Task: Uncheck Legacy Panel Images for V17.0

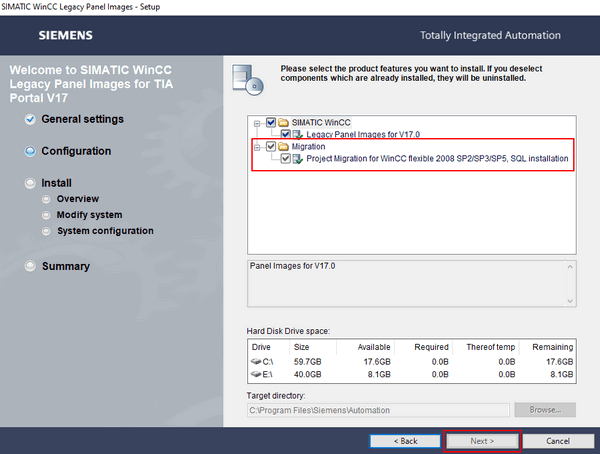Action: (x=285, y=134)
